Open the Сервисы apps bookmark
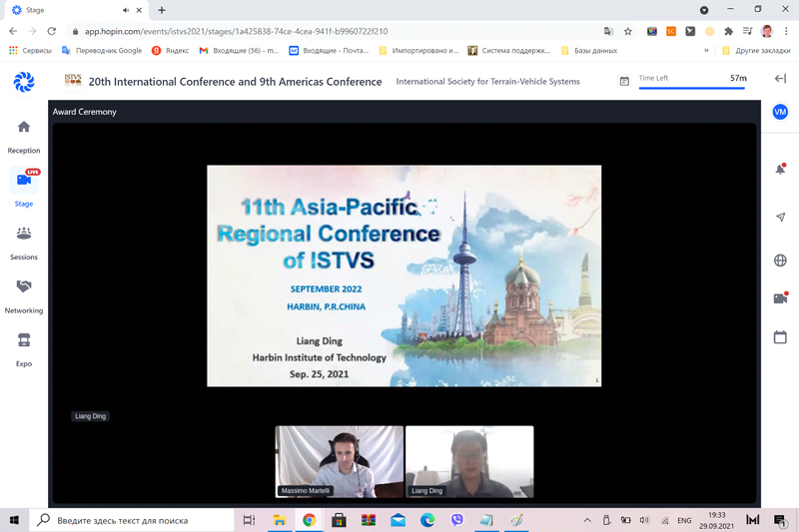 tap(30, 50)
